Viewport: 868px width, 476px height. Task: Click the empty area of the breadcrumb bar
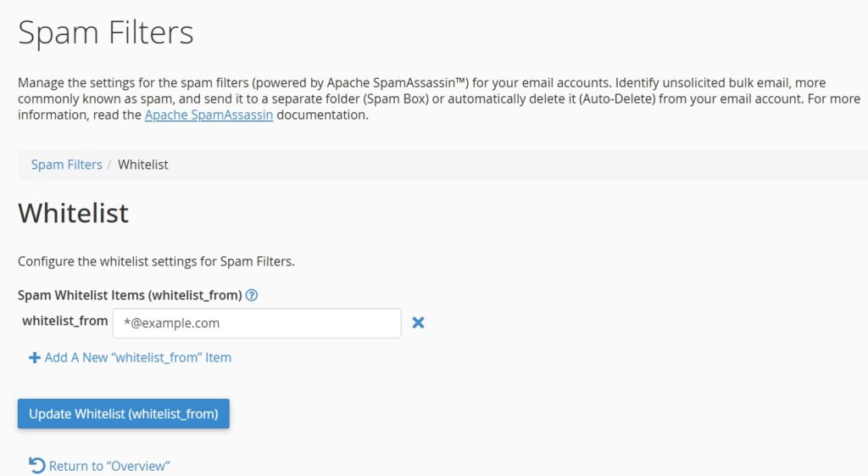pos(509,165)
